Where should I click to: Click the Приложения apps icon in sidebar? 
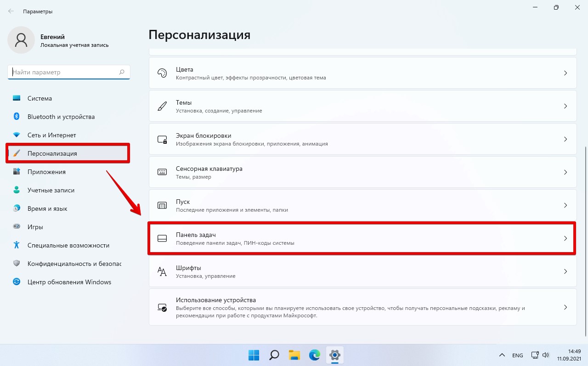coord(17,172)
